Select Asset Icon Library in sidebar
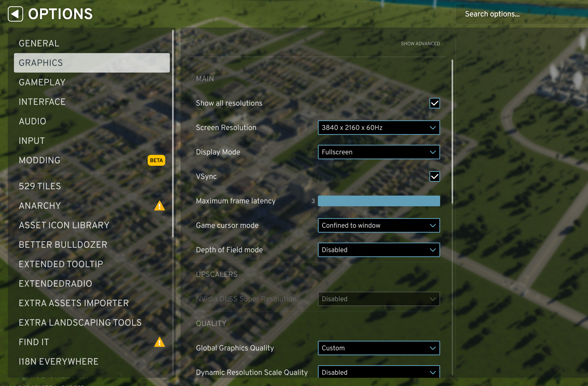 pos(92,225)
